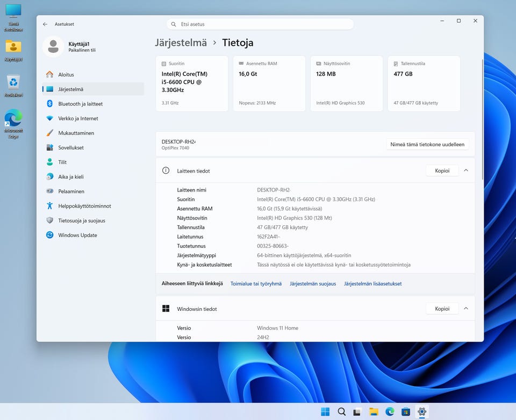Open Windows Update settings page
516x420 pixels.
coord(94,234)
